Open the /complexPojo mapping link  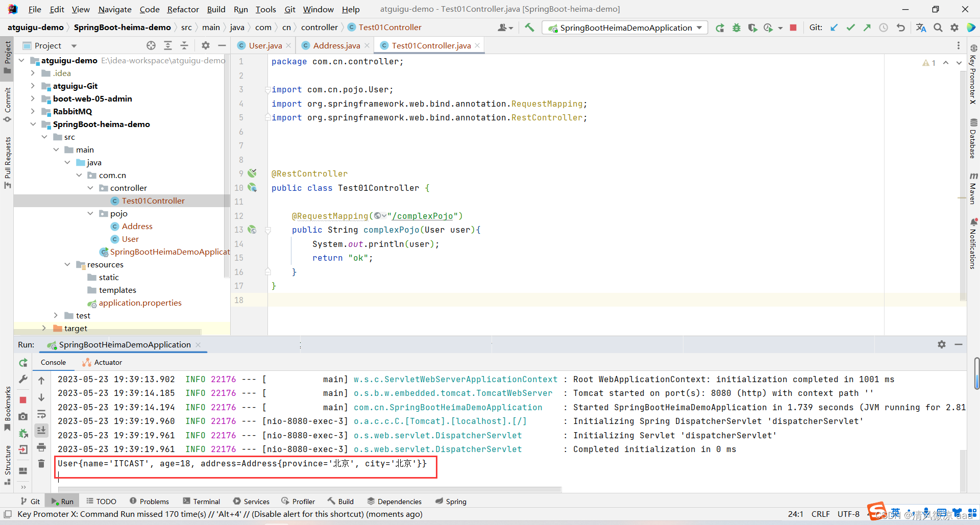coord(423,216)
